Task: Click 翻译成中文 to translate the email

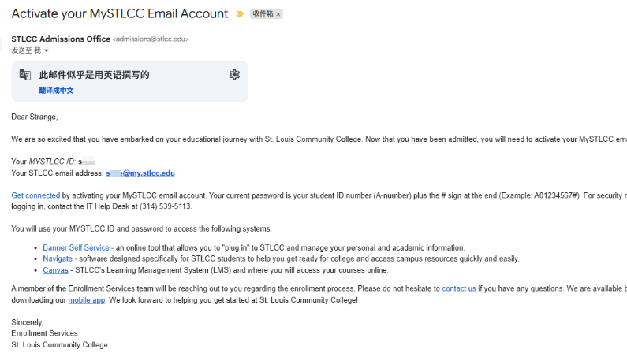Action: pos(56,91)
